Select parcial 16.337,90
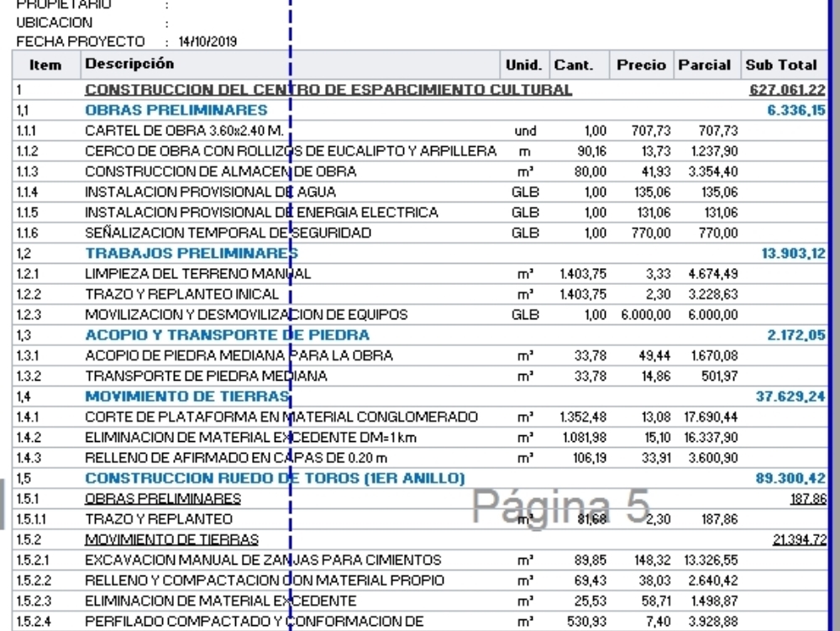 point(711,437)
